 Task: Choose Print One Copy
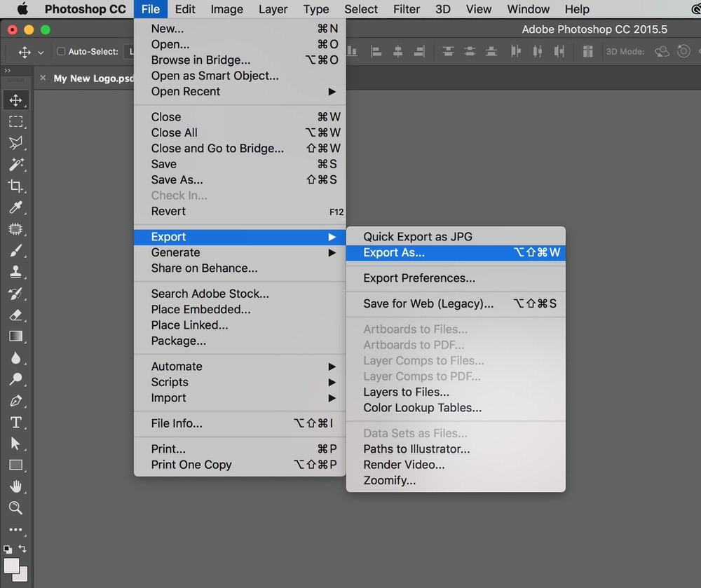pos(240,465)
